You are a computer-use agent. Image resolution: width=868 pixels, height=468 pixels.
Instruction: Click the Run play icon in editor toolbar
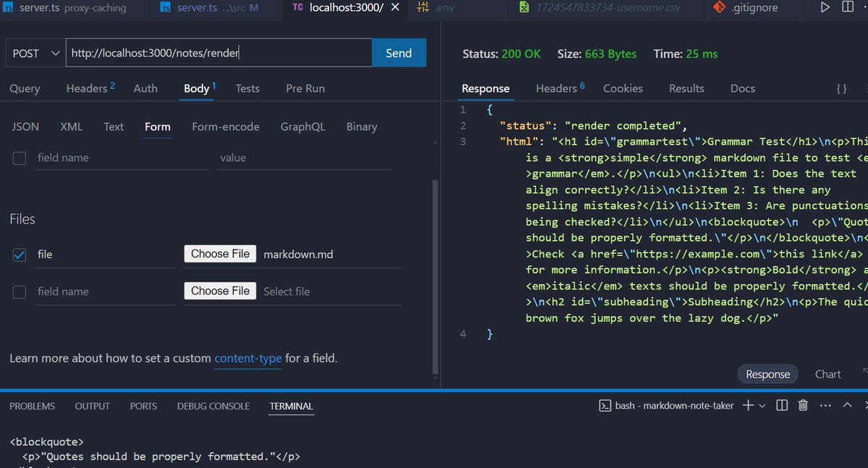click(825, 8)
